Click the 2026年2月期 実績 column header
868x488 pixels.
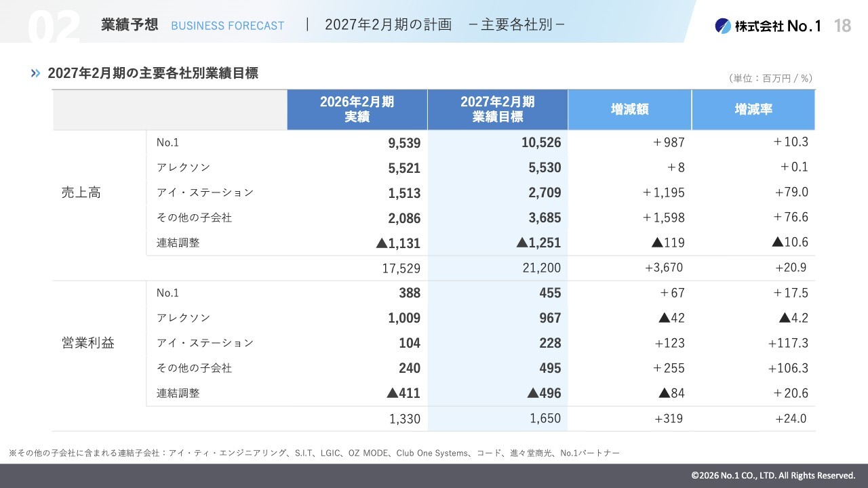pos(357,109)
